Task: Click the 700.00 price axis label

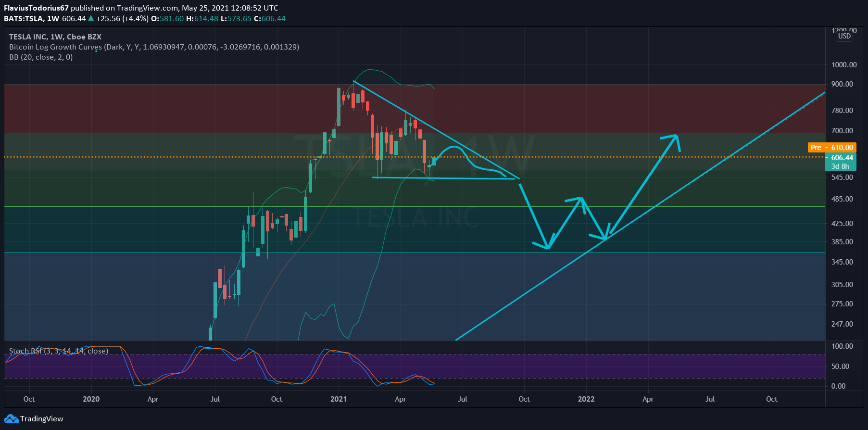Action: tap(842, 131)
